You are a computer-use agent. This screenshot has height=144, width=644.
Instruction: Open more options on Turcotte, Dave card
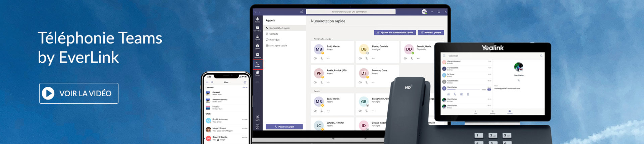coord(373,82)
